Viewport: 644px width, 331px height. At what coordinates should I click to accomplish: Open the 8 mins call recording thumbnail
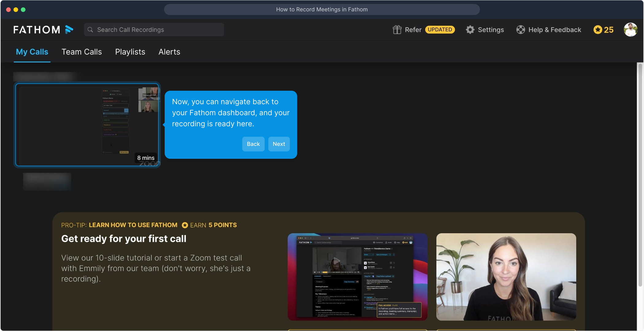(87, 125)
